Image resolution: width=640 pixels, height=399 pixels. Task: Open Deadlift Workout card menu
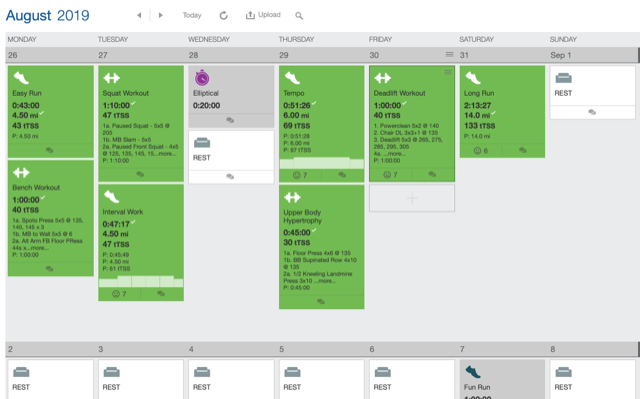tap(448, 72)
